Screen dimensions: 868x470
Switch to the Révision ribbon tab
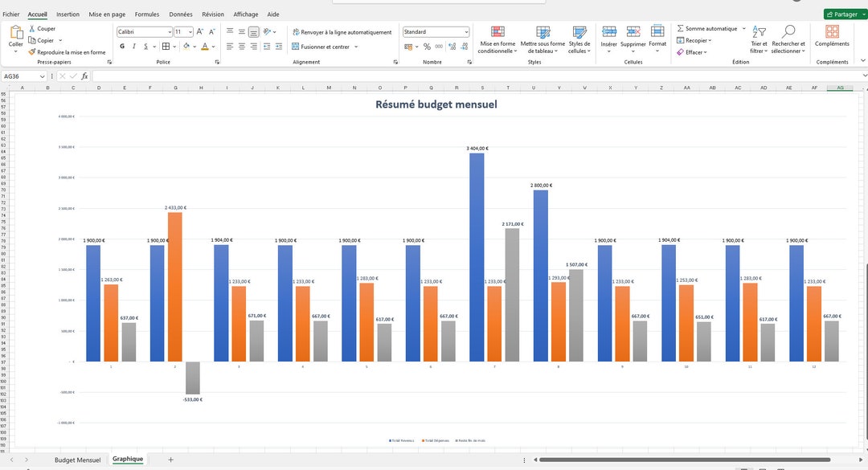coord(212,14)
